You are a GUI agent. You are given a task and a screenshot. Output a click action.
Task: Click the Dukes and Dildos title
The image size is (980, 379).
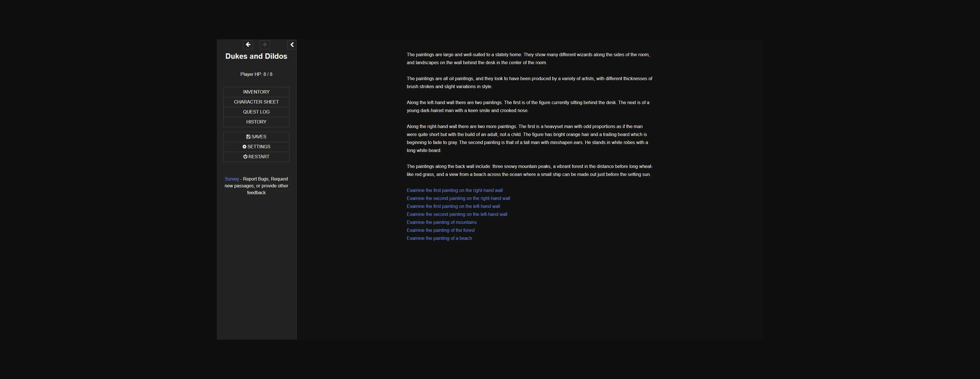coord(256,56)
